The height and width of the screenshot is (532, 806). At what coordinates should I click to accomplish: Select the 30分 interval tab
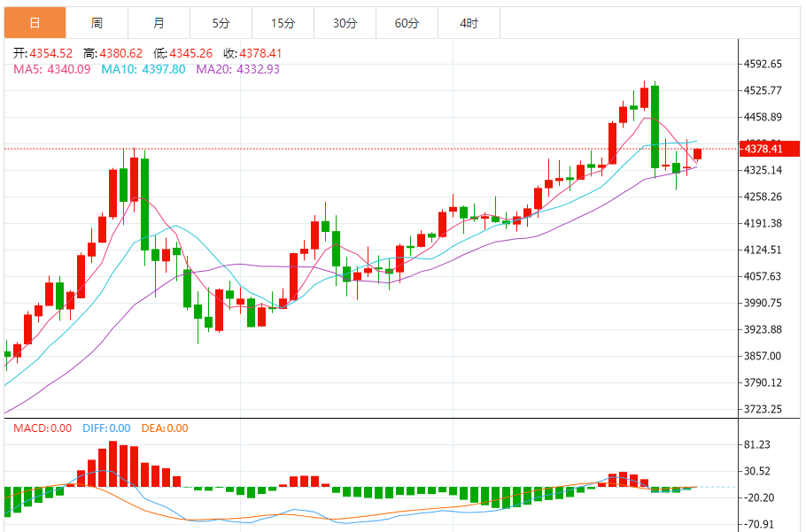point(345,23)
